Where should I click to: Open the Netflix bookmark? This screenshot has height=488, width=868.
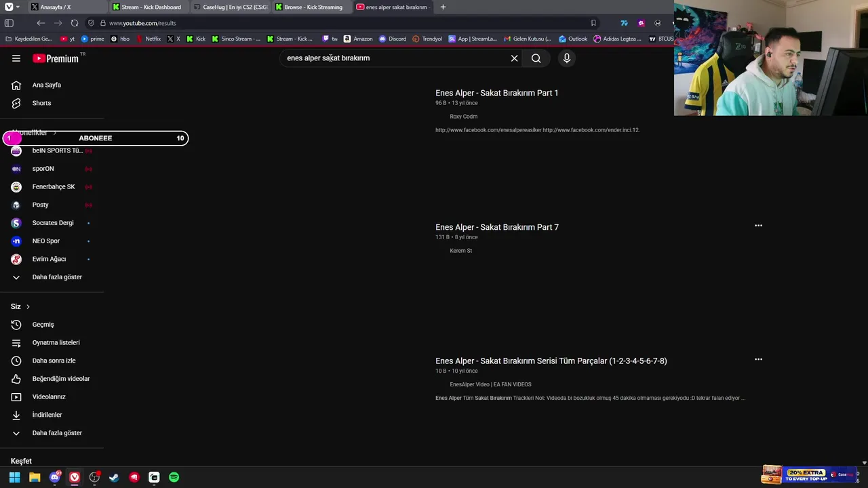[148, 39]
